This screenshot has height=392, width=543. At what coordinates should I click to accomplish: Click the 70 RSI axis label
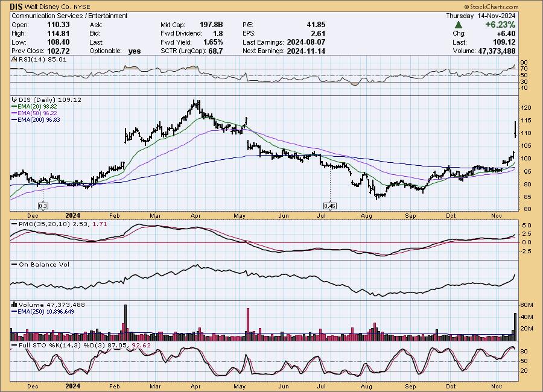(x=524, y=69)
